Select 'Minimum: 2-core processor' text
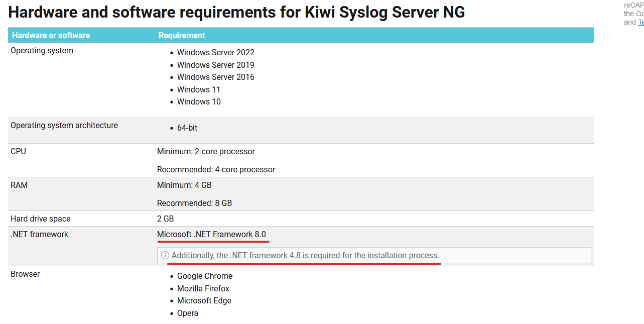Screen dimensions: 644x324 tap(206, 151)
